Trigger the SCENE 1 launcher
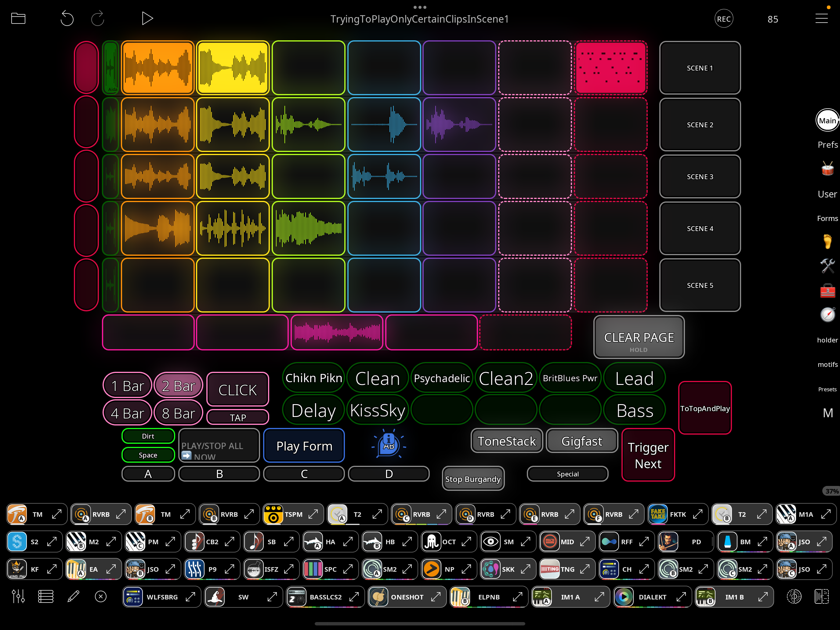The width and height of the screenshot is (840, 630). tap(700, 67)
